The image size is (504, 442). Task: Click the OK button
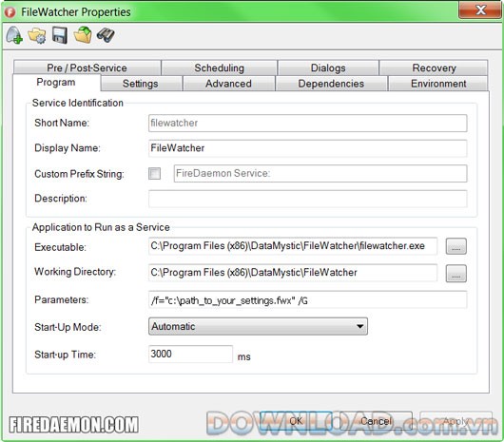coord(296,421)
